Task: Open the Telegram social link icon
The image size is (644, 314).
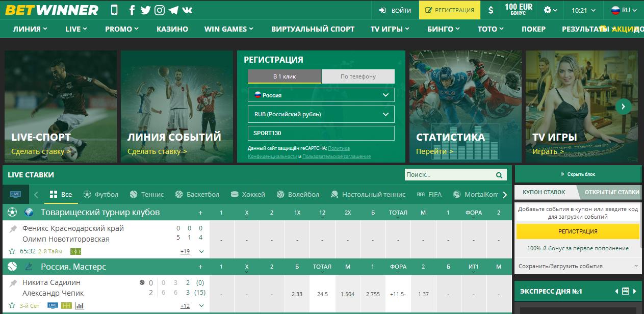Action: 173,10
